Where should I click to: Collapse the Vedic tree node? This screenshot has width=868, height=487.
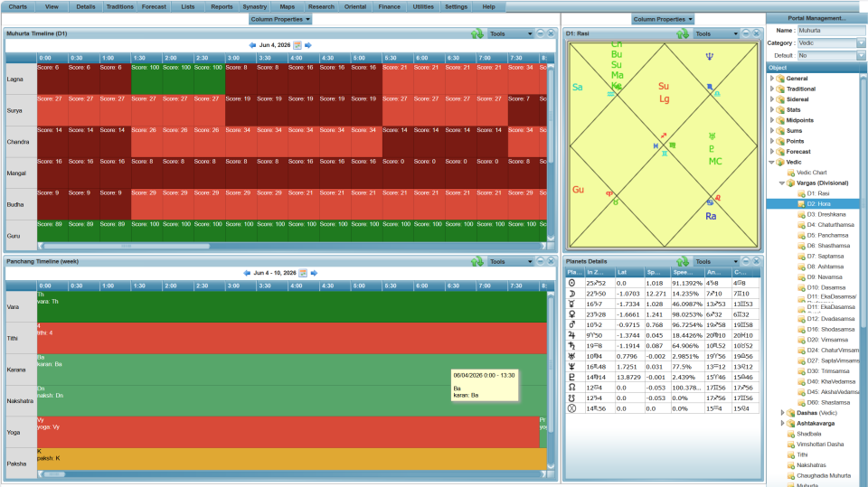(x=772, y=162)
